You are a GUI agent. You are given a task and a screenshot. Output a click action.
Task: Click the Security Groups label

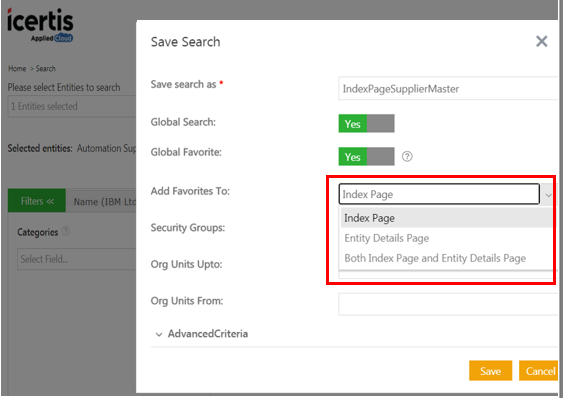[188, 228]
